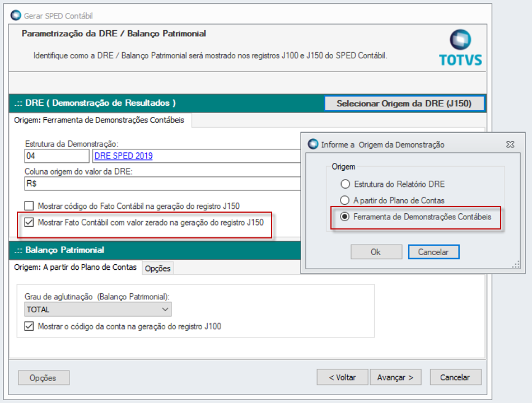The width and height of the screenshot is (532, 403).
Task: Open the Origem: Ferramenta de Demonstrações Contábeis tab
Action: (x=99, y=120)
